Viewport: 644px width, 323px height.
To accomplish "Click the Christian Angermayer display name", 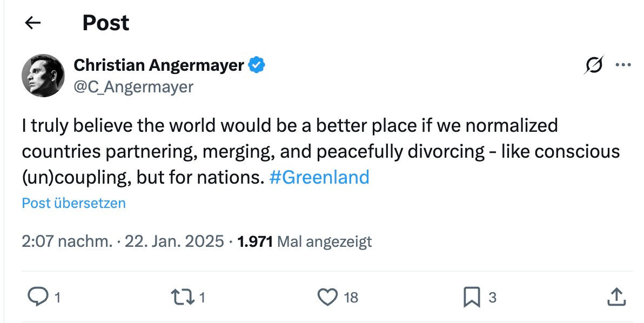I will (159, 65).
